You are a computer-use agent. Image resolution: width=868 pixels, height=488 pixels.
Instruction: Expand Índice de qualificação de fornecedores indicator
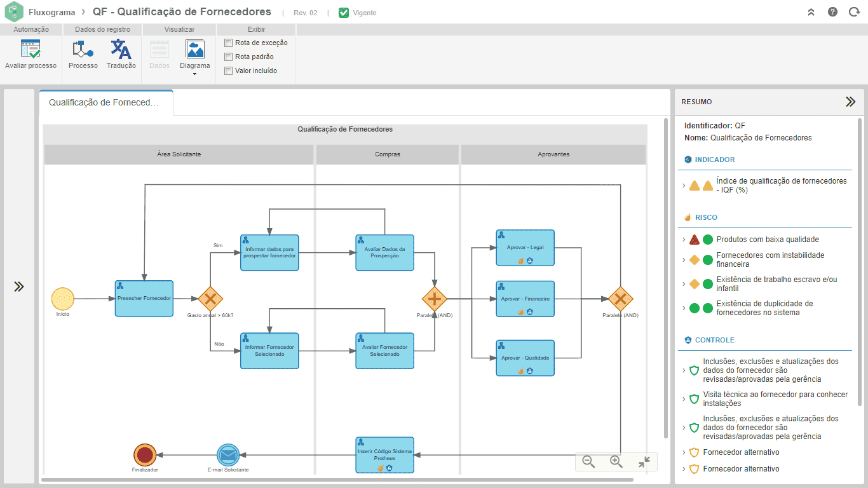pyautogui.click(x=684, y=186)
